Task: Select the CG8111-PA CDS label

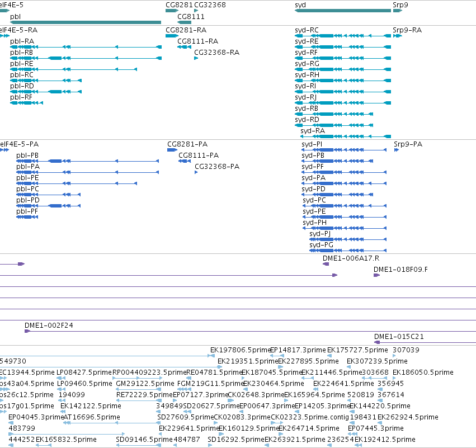Action: [199, 155]
